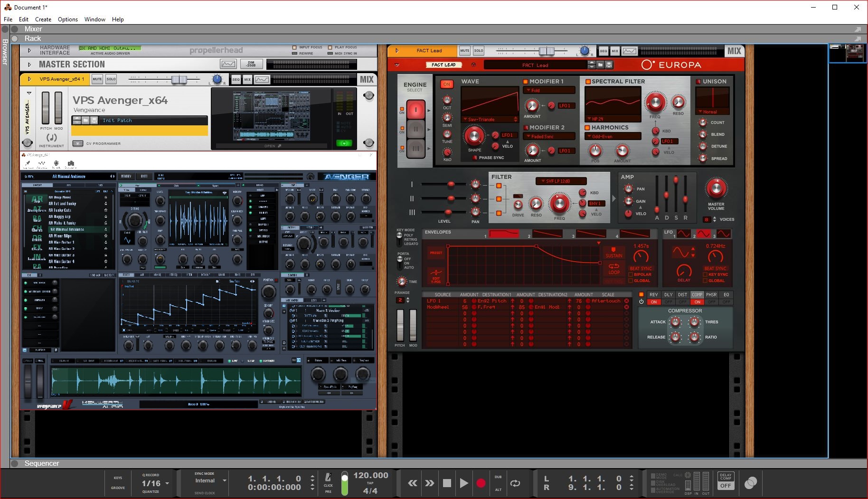Viewport: 868px width, 499px height.
Task: Rewind the song position
Action: tap(413, 483)
